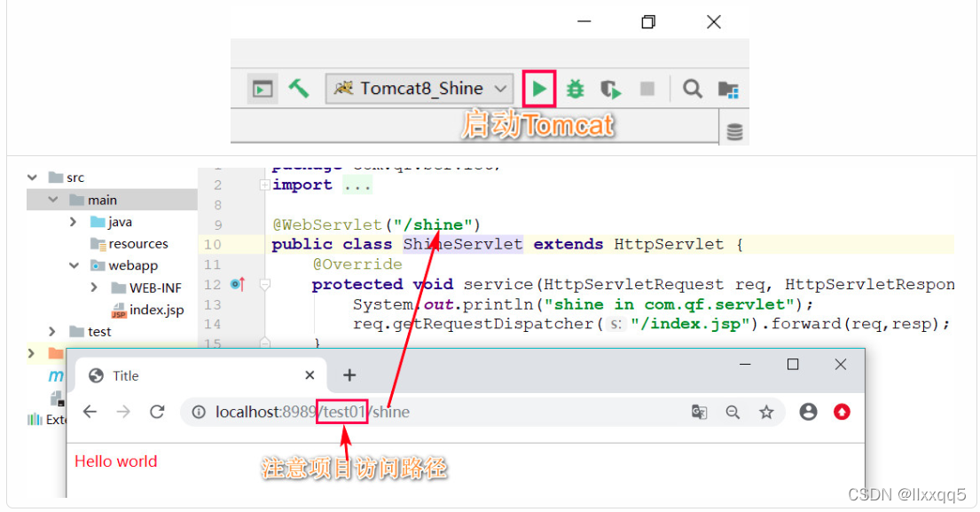The width and height of the screenshot is (980, 512).
Task: Go back in the browser window
Action: [x=90, y=412]
